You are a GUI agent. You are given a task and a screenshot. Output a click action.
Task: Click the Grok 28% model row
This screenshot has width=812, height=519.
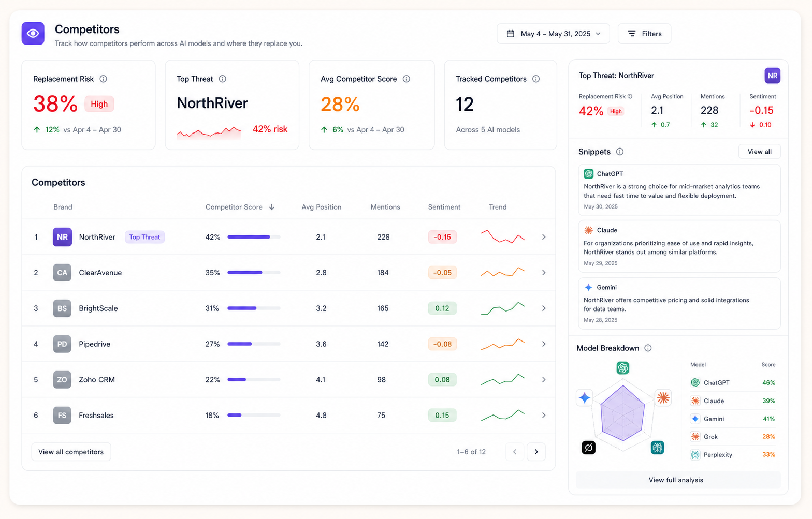[733, 437]
